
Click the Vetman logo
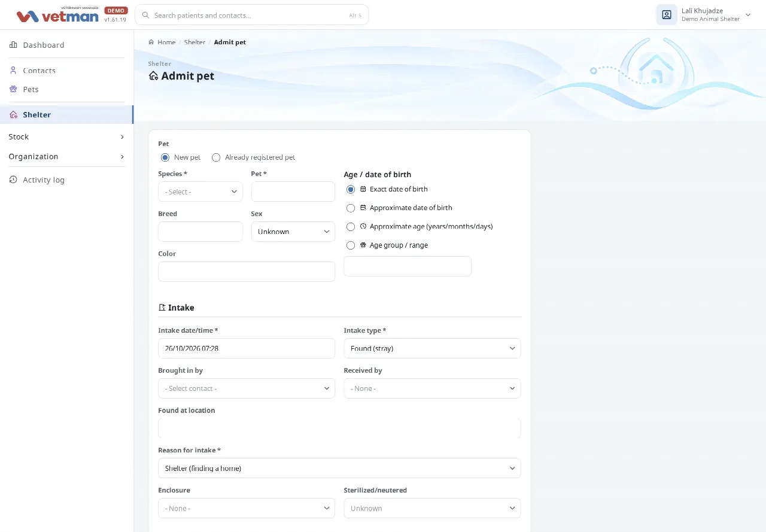coord(57,16)
